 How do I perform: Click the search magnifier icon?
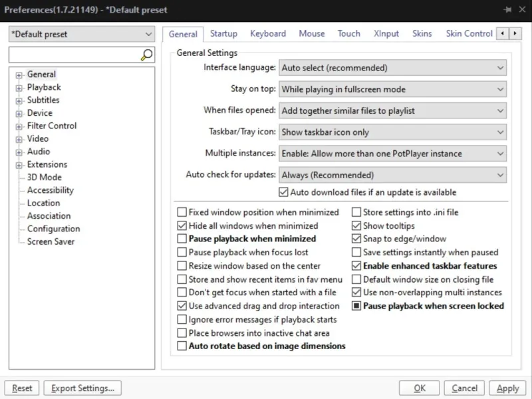[x=147, y=55]
